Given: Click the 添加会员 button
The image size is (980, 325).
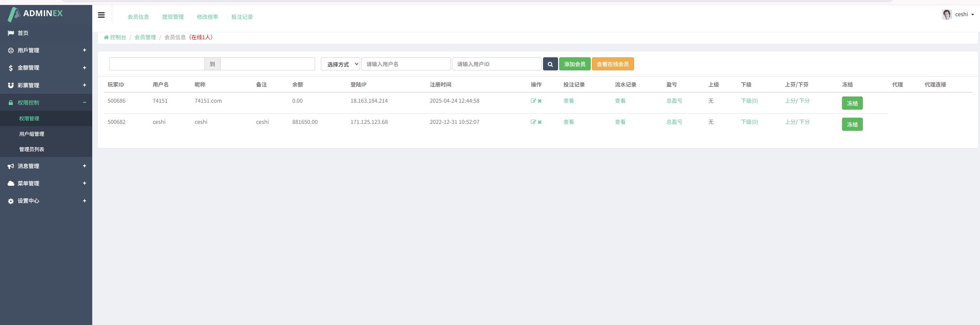Looking at the screenshot, I should click(x=574, y=64).
